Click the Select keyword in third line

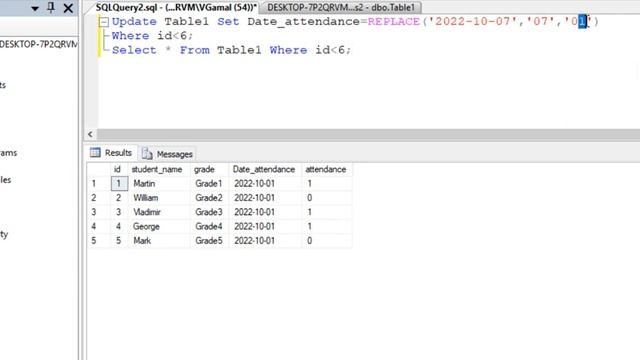[134, 50]
